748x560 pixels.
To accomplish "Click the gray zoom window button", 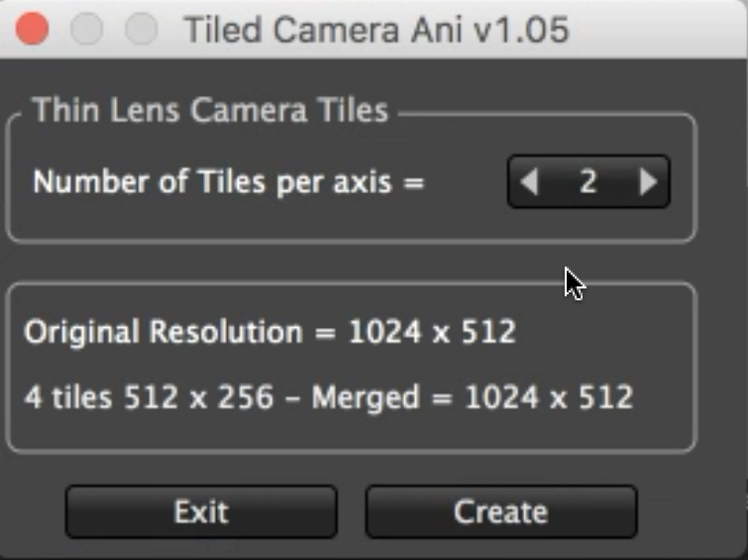I will pyautogui.click(x=141, y=29).
